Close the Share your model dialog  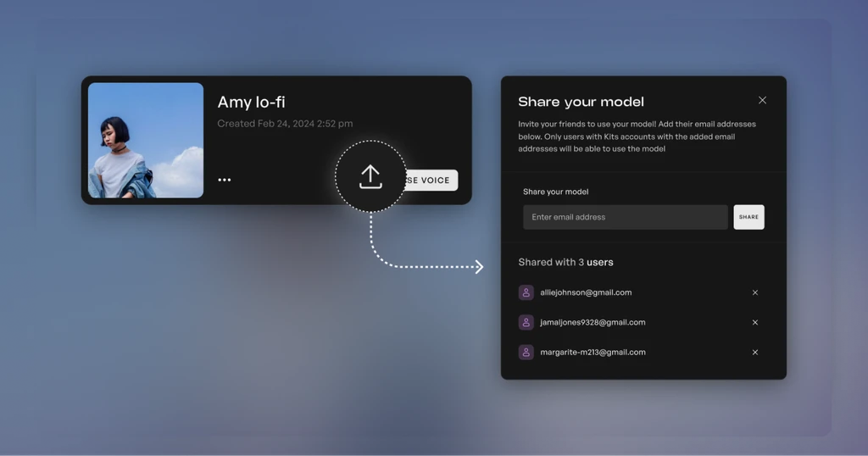coord(762,100)
